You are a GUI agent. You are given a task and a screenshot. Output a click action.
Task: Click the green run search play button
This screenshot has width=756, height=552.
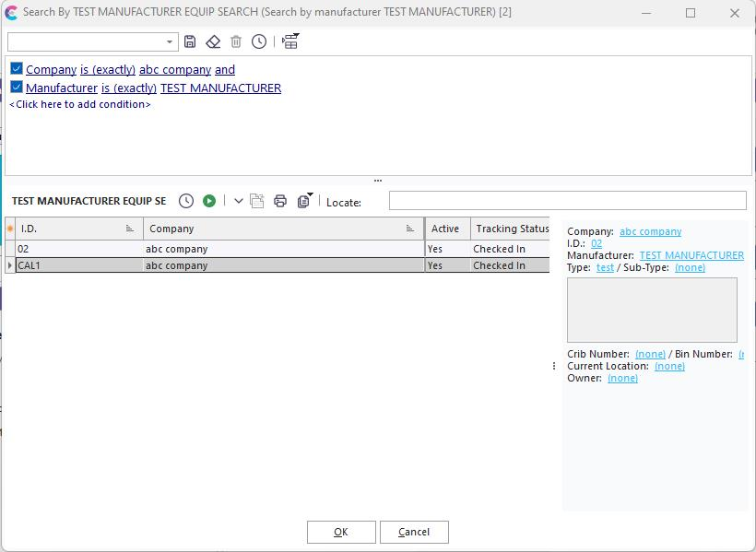pos(209,201)
